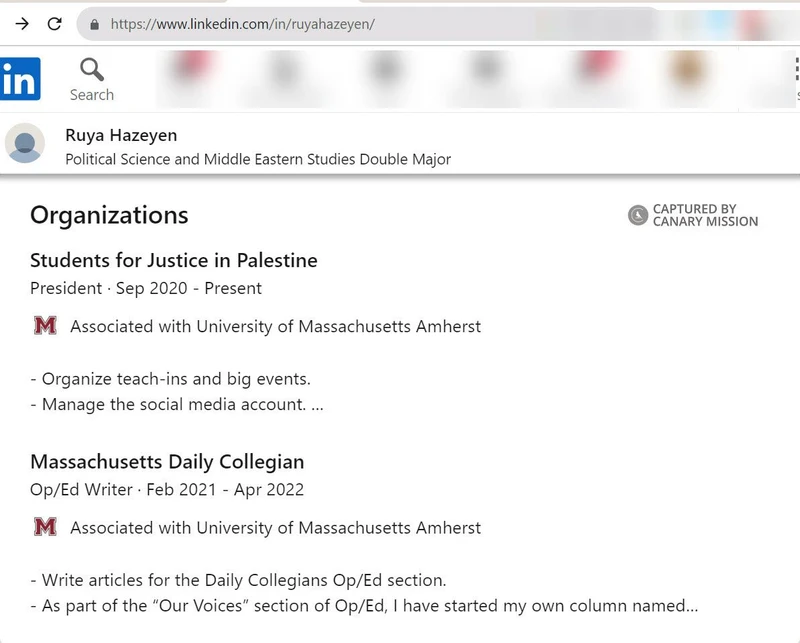Open the Ruya Hazeyen profile name link

[x=120, y=135]
